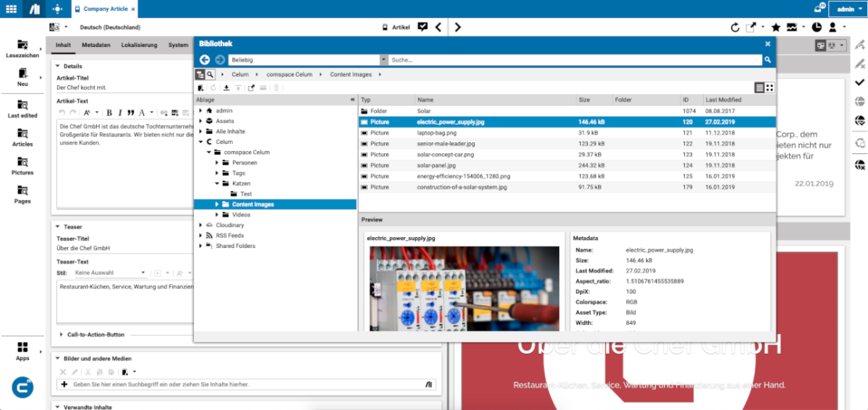This screenshot has width=868, height=410.
Task: Select thumbnail view in the library
Action: pyautogui.click(x=769, y=88)
